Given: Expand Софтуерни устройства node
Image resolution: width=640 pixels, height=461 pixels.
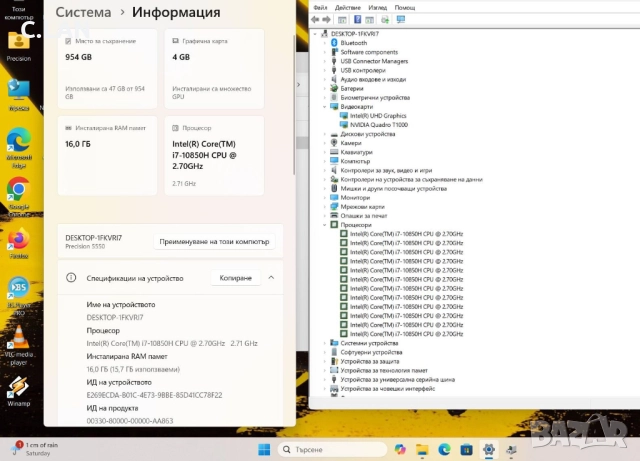Looking at the screenshot, I should (x=325, y=352).
